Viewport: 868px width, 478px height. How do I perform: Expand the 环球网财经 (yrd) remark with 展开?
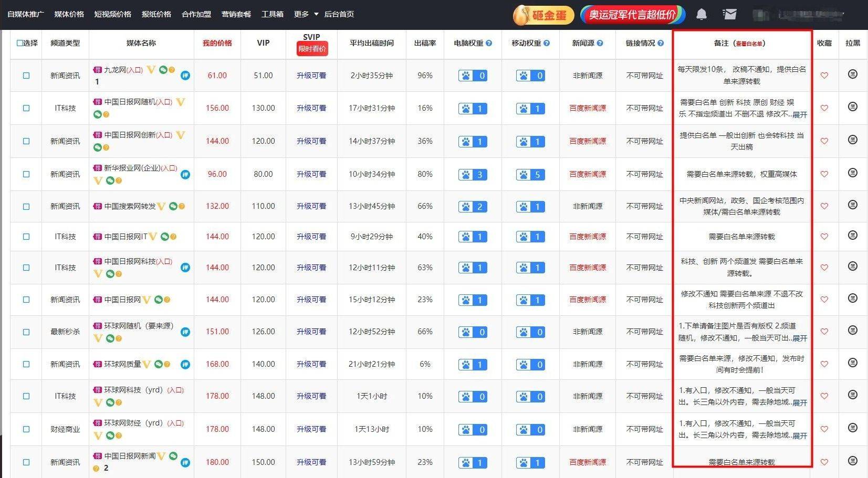coord(800,435)
